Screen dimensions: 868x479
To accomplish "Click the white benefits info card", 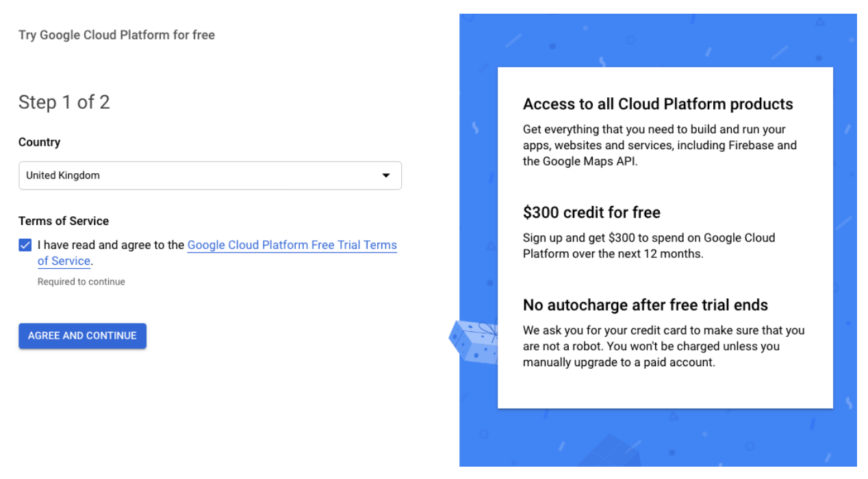I will (665, 239).
